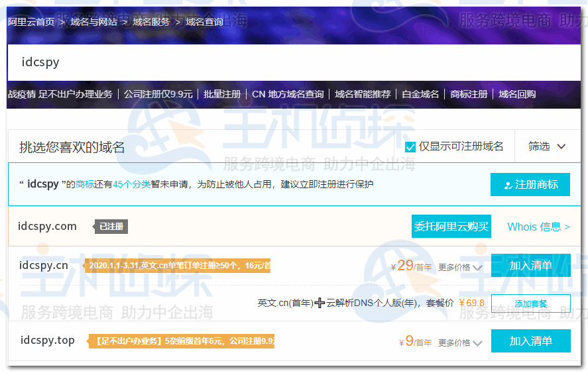588x373 pixels.
Task: Click the idcspy.com domain name
Action: [x=47, y=227]
